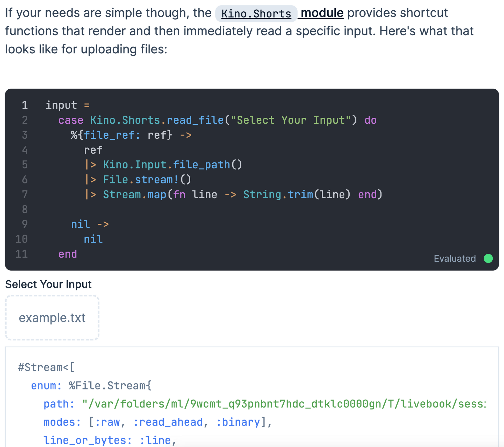Click the nil value on line 10
Image resolution: width=504 pixels, height=447 pixels.
(93, 239)
